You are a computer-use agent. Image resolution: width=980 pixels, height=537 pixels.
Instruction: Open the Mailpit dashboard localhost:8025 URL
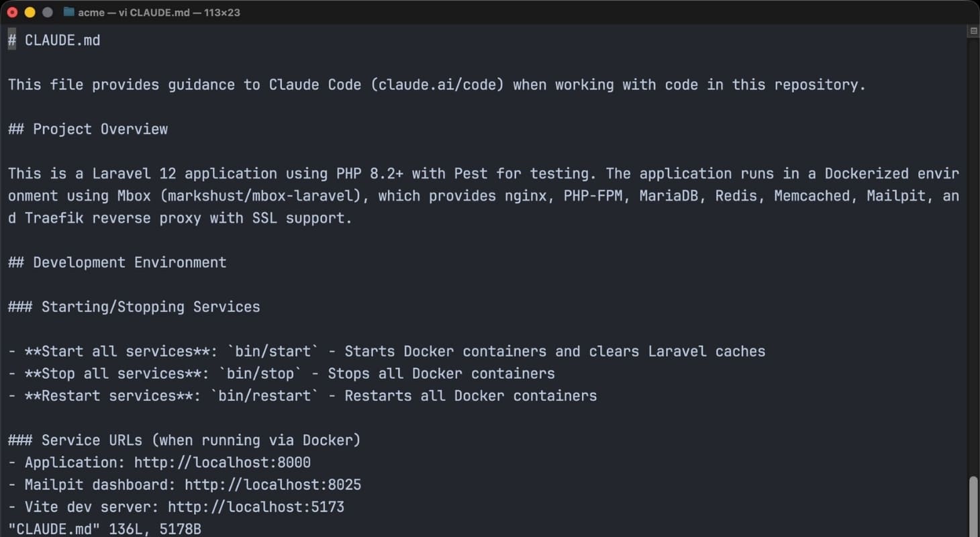point(273,485)
